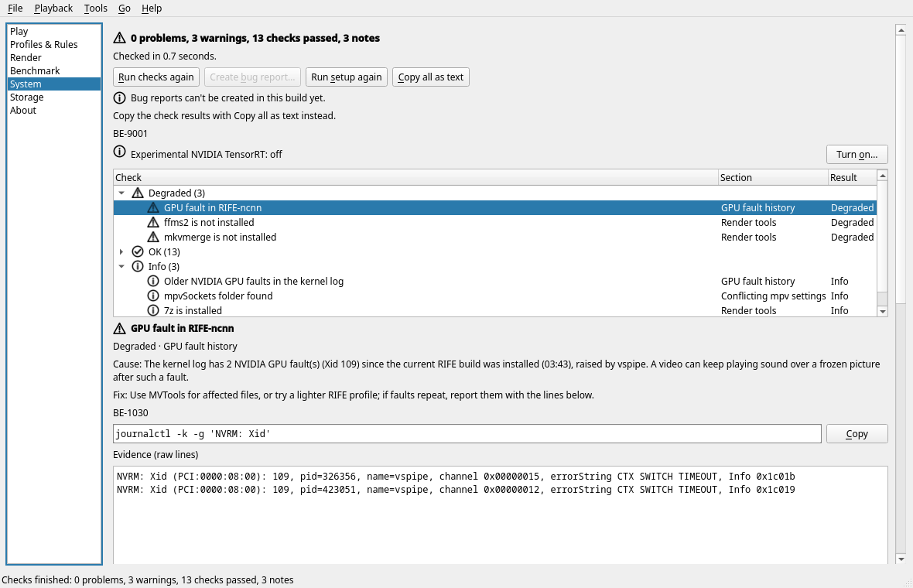Click page scrollbar down arrow
Screen dimensions: 913x588
click(x=901, y=559)
